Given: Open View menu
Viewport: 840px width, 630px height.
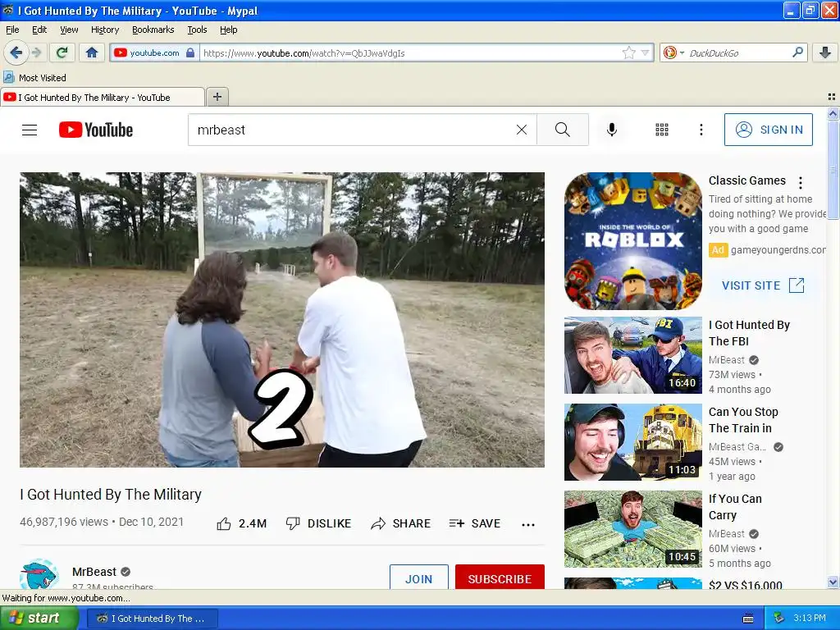Looking at the screenshot, I should (x=69, y=30).
